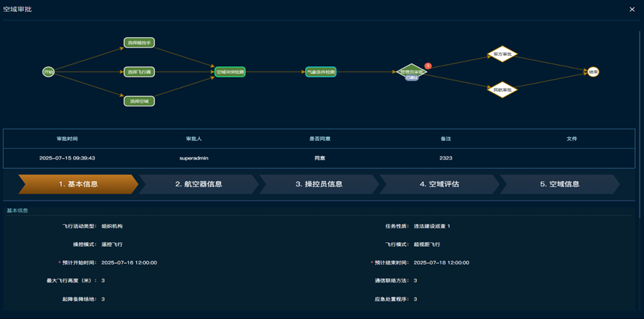The height and width of the screenshot is (319, 644).
Task: Click the 审批人 column header
Action: pos(194,139)
